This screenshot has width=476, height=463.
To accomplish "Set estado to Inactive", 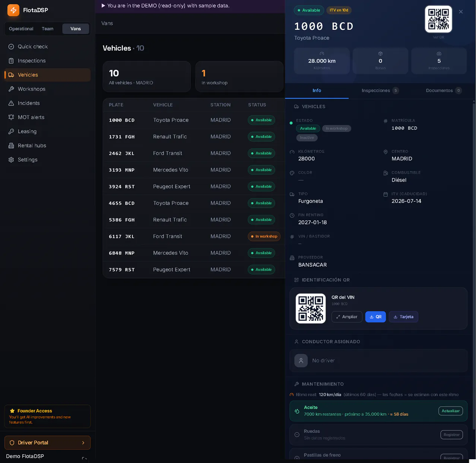I will [x=307, y=138].
